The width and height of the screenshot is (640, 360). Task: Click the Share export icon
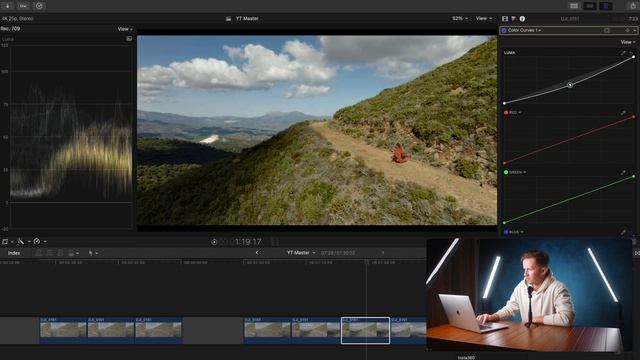[x=633, y=6]
